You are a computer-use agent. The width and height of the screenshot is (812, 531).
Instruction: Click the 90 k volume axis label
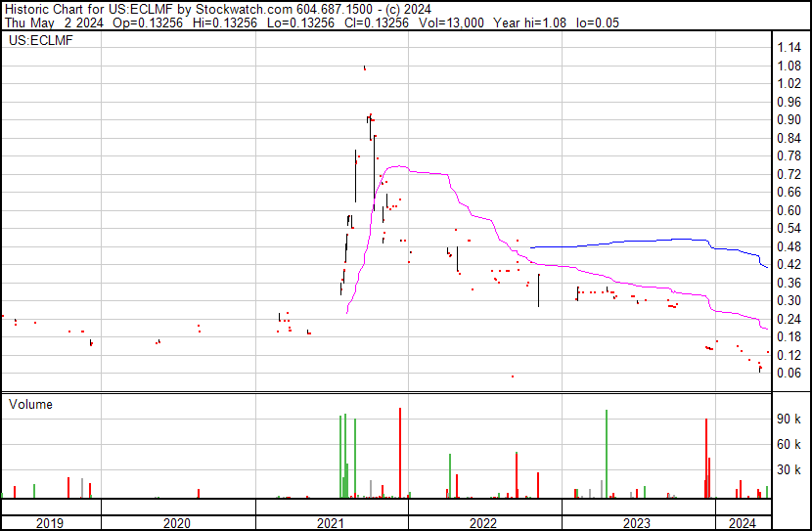click(x=789, y=420)
